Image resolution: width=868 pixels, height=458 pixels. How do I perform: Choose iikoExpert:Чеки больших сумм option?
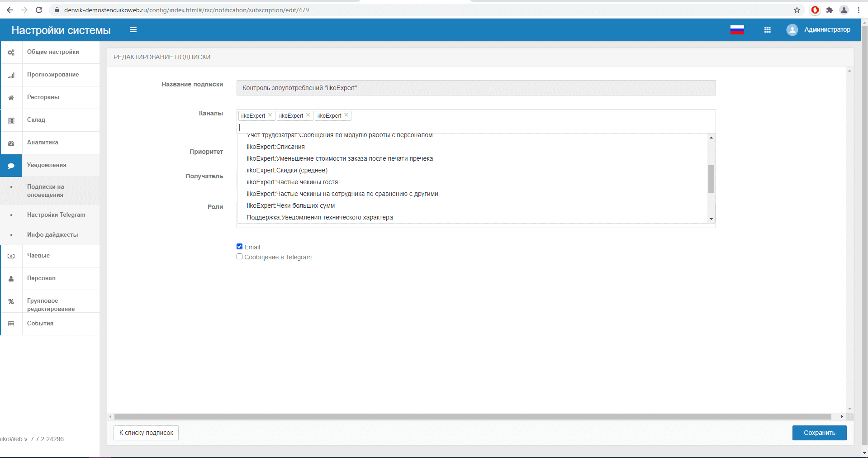tap(472, 205)
